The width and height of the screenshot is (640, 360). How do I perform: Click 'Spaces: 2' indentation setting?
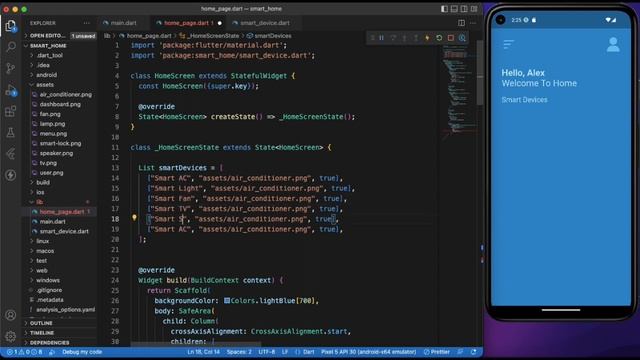tap(239, 352)
